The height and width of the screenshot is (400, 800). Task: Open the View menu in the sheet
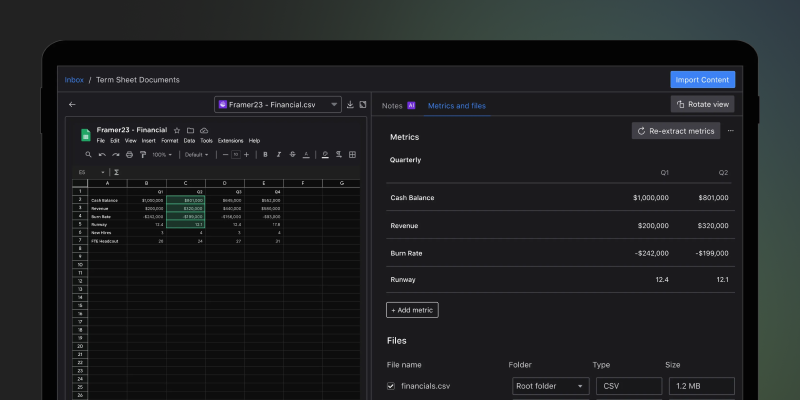coord(131,141)
